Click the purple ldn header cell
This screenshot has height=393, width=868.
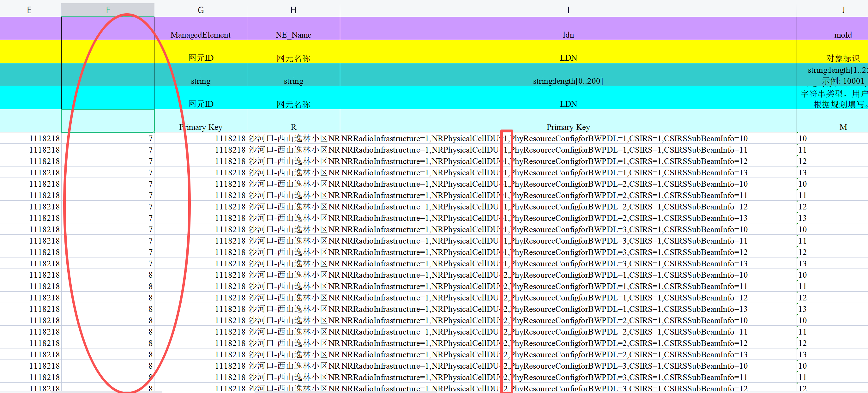pyautogui.click(x=568, y=35)
